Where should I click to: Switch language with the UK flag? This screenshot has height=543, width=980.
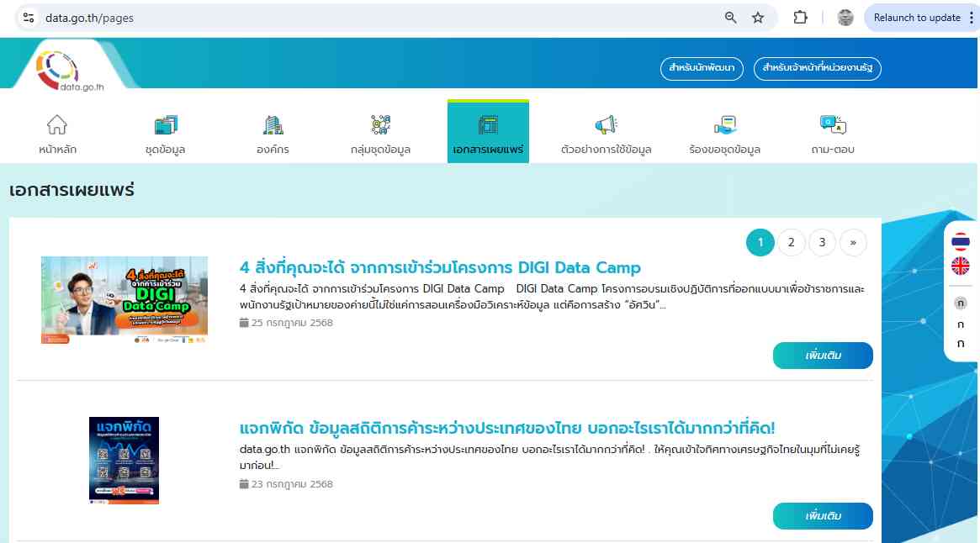click(x=960, y=266)
